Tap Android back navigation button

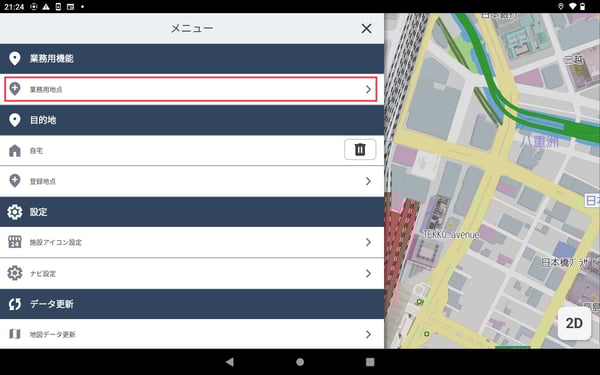point(230,362)
